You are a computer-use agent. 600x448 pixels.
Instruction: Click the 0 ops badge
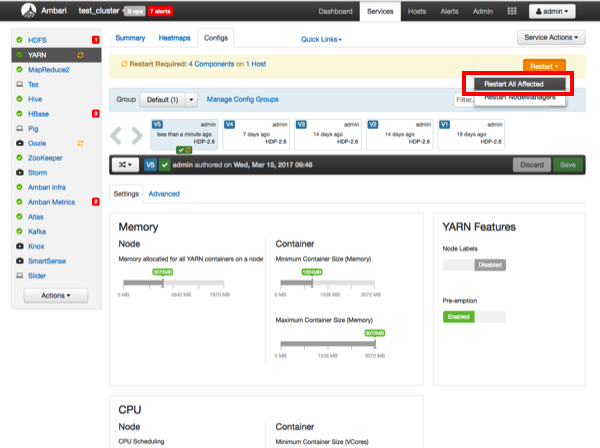point(135,11)
